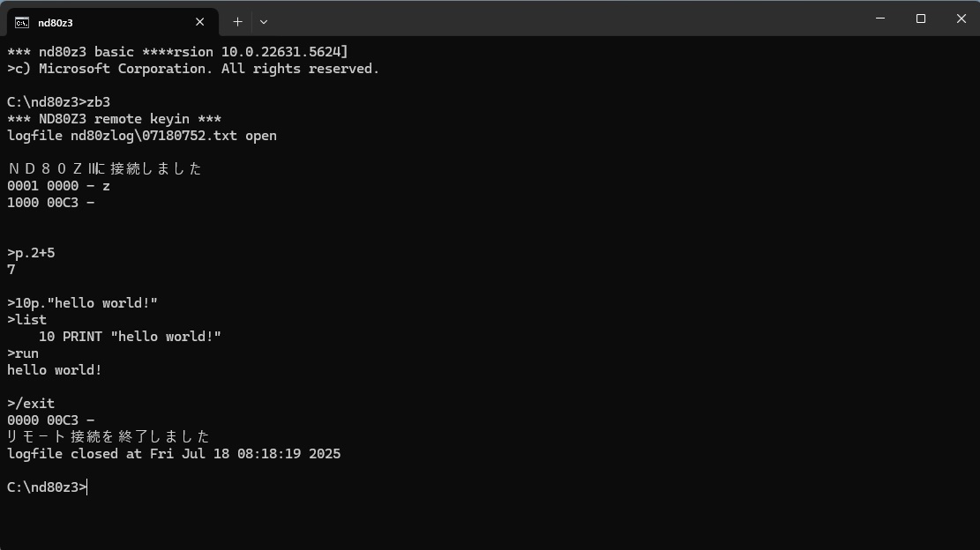Minimize the terminal window

coord(880,19)
